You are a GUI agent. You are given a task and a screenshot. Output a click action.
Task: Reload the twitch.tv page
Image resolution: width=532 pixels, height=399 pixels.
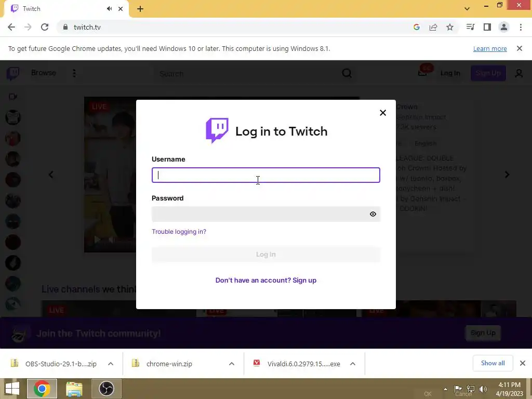pyautogui.click(x=45, y=27)
